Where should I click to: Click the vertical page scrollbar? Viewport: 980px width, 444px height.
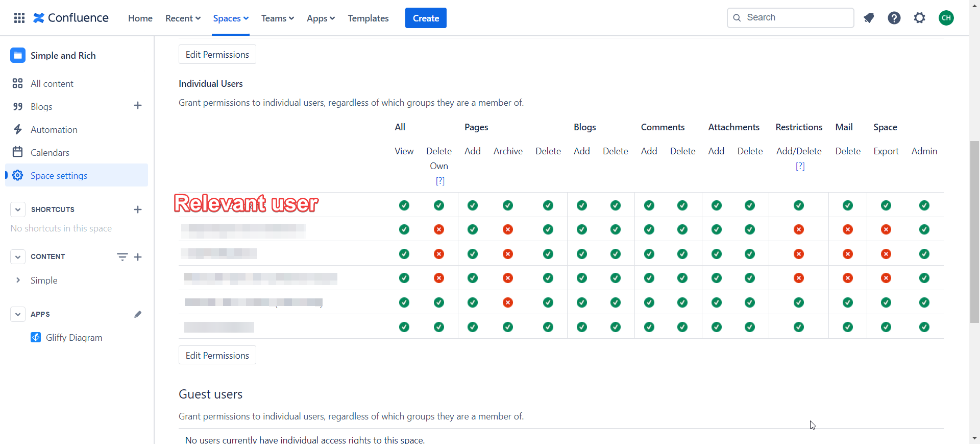pos(974,231)
